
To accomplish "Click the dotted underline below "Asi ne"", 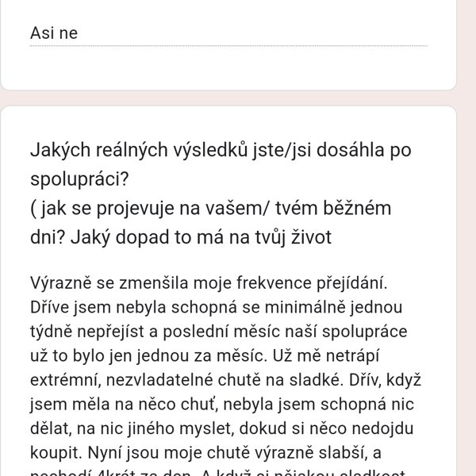I will click(228, 46).
